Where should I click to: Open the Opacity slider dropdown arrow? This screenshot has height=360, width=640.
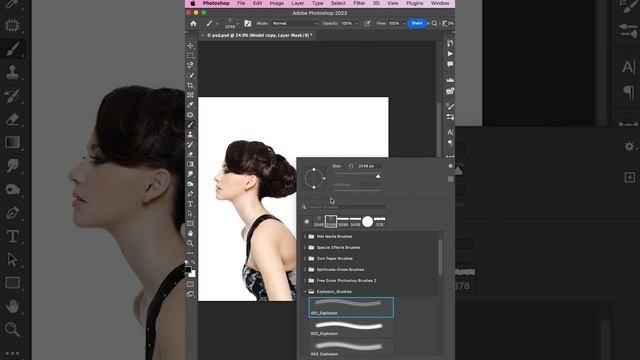[x=356, y=24]
